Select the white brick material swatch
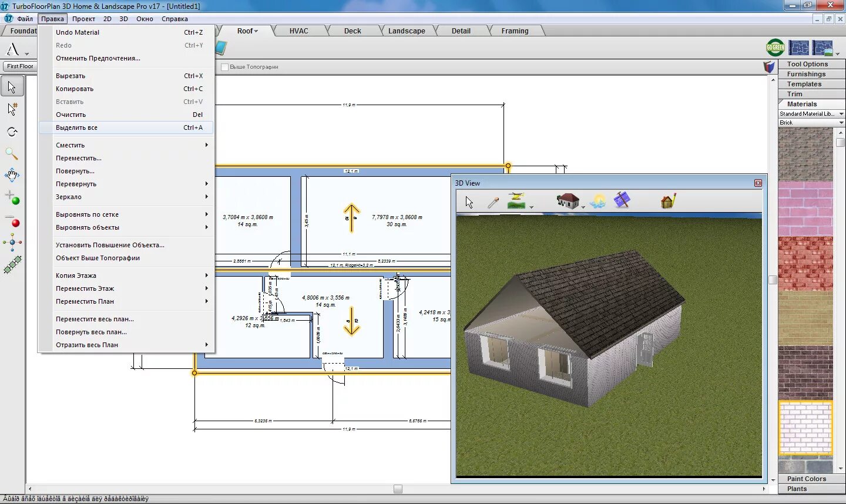The image size is (846, 504). [x=805, y=428]
